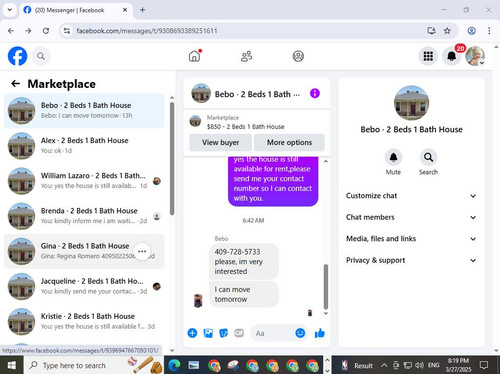Expand the Privacy & support section
Image resolution: width=500 pixels, height=374 pixels.
(411, 260)
